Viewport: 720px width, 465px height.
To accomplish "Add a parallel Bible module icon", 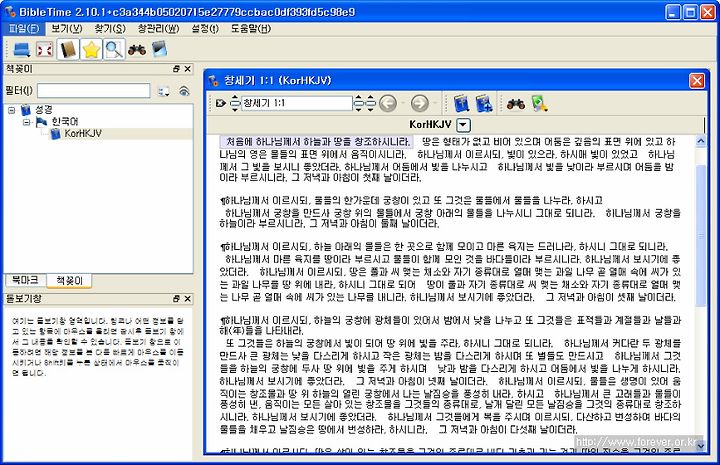I will click(484, 103).
